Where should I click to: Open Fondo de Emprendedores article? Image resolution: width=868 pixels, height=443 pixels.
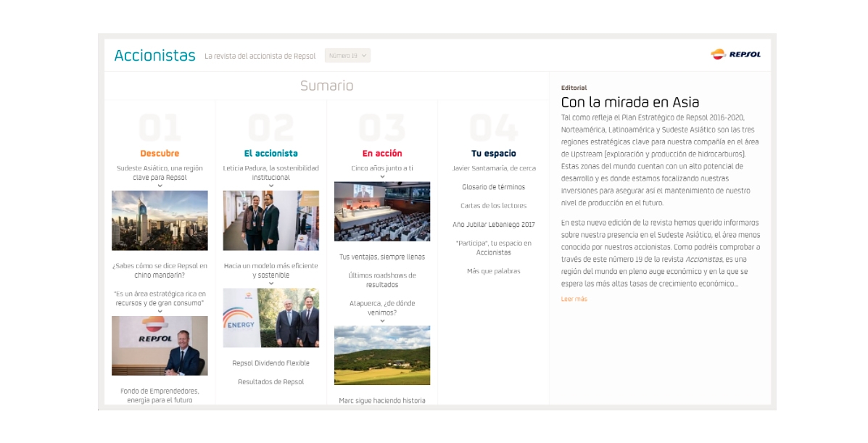(x=160, y=395)
